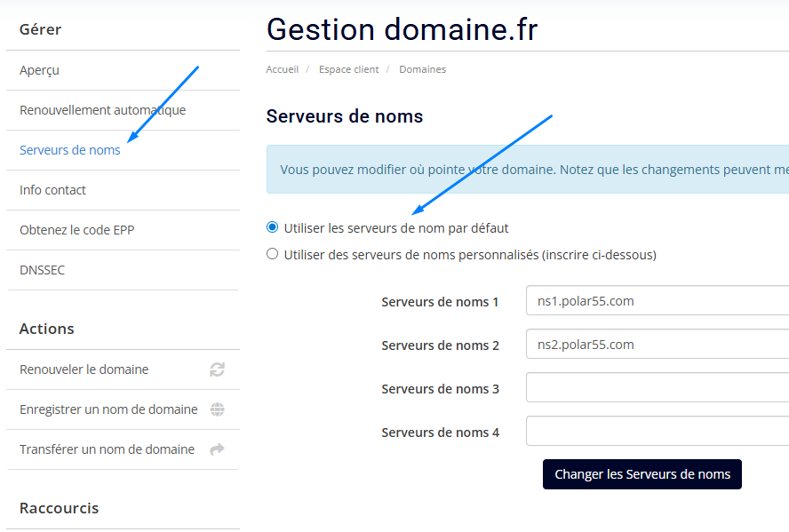Go to Serveurs de noms sidebar link
Image resolution: width=789 pixels, height=532 pixels.
point(70,150)
